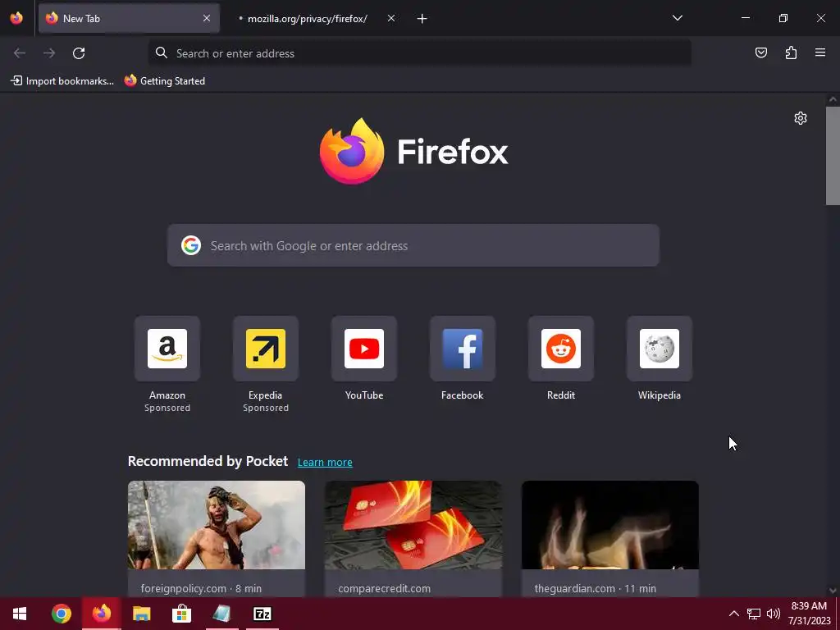Image resolution: width=840 pixels, height=630 pixels.
Task: Launch Chrome from the taskbar
Action: click(x=61, y=614)
